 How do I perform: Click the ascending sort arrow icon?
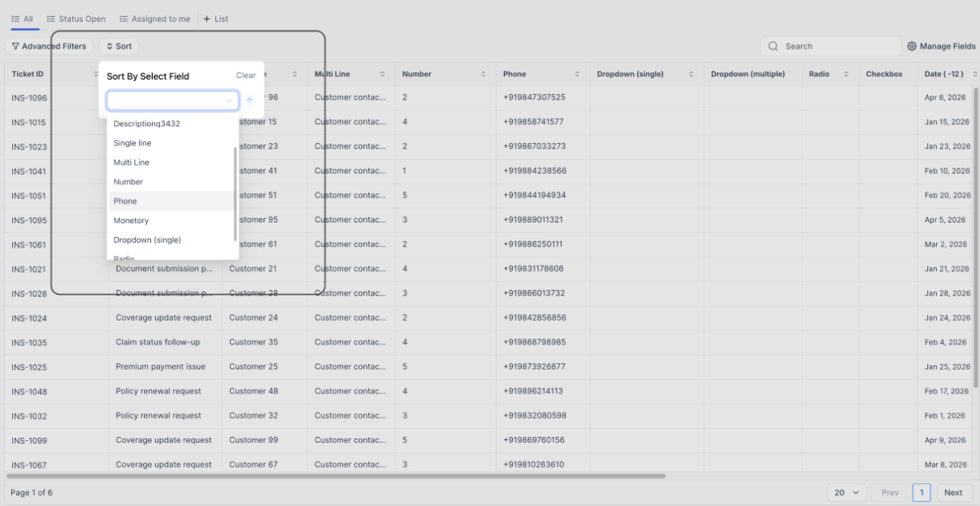coord(250,101)
